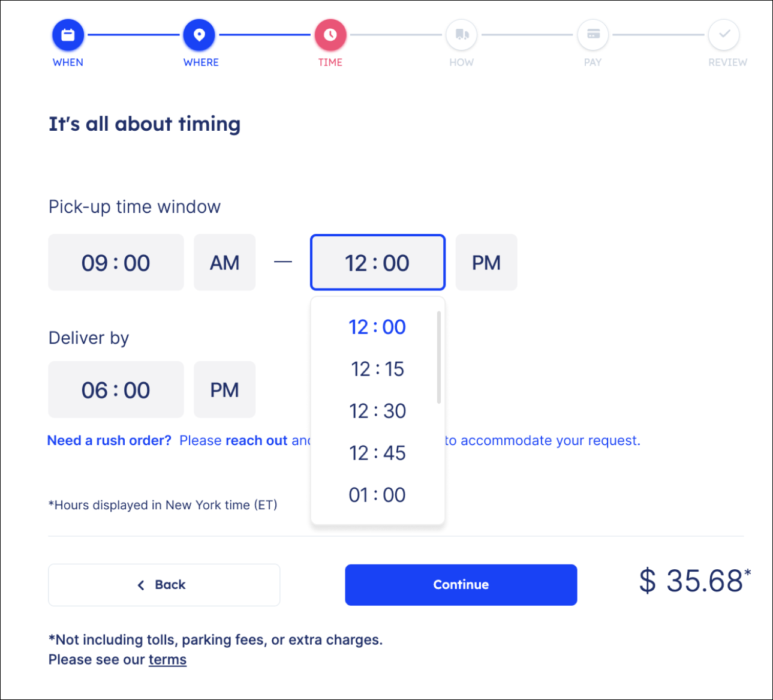Toggle pick-up start AM selector

pos(224,263)
